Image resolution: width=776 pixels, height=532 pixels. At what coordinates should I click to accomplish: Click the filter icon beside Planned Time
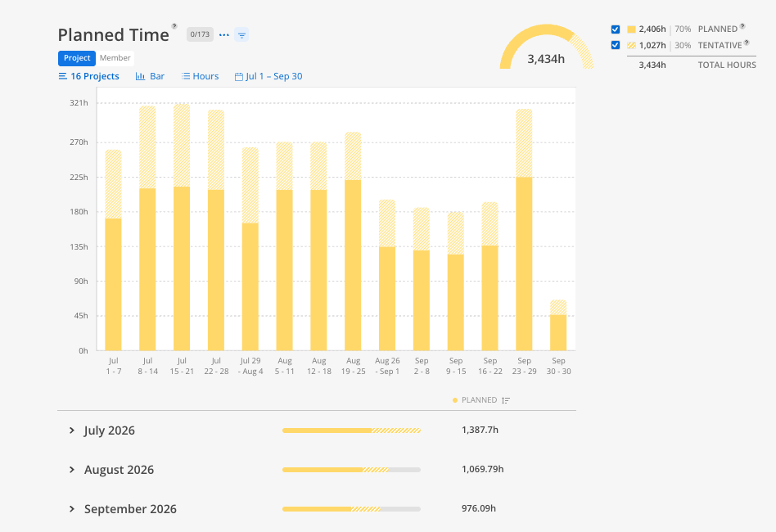coord(241,35)
